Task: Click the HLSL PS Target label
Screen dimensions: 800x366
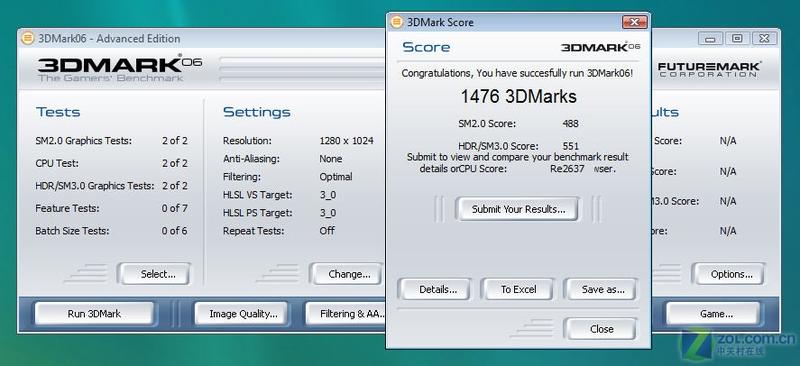Action: tap(257, 213)
